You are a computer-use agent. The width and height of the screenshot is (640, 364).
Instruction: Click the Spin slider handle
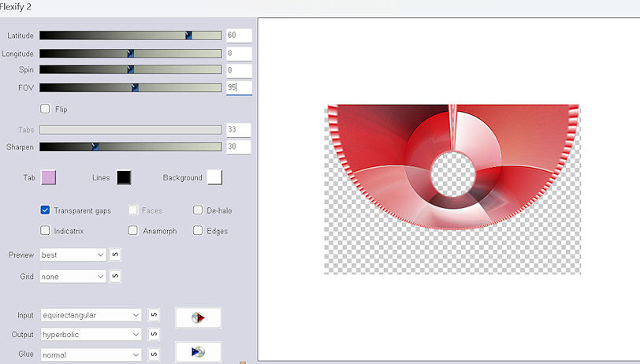(x=131, y=70)
